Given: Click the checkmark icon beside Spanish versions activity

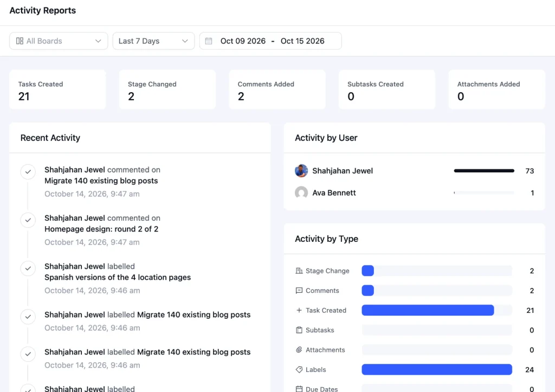Looking at the screenshot, I should click(28, 268).
